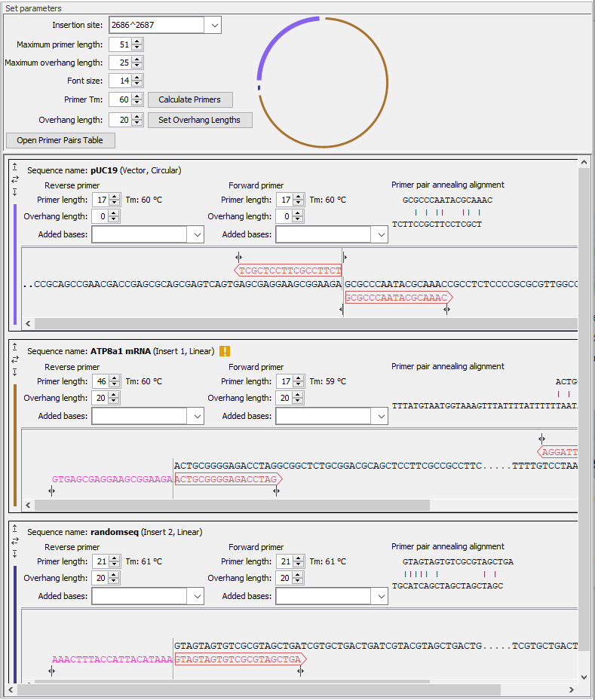Click move-up arrow icon for randomseq sequence

tap(14, 528)
